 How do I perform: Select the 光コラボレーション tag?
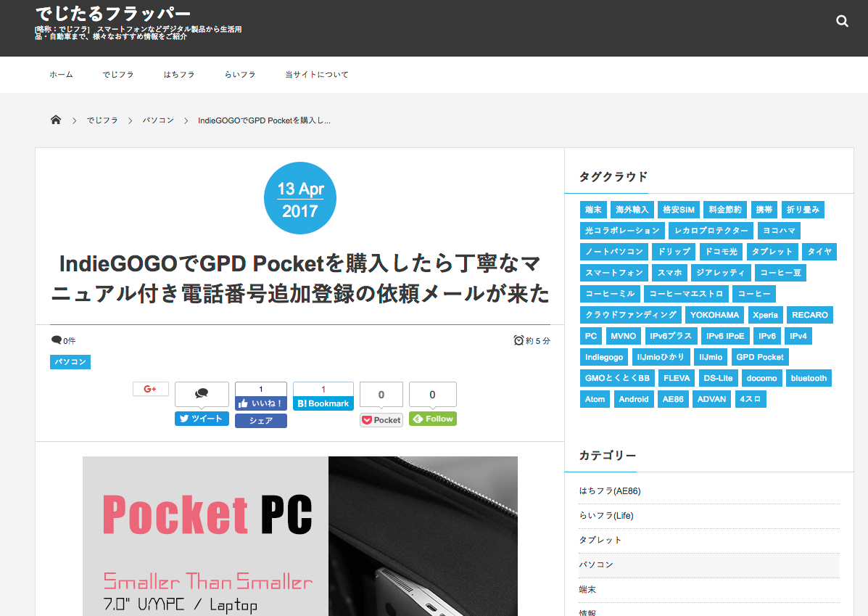622,231
